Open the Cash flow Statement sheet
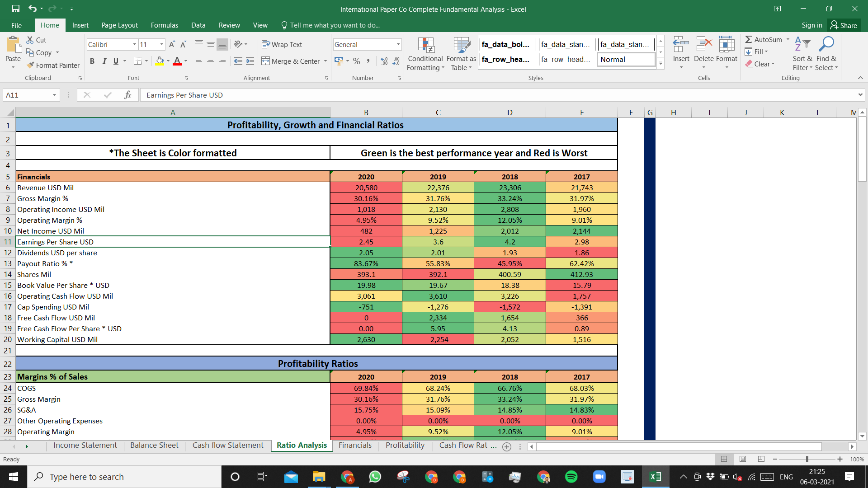868x488 pixels. click(228, 446)
